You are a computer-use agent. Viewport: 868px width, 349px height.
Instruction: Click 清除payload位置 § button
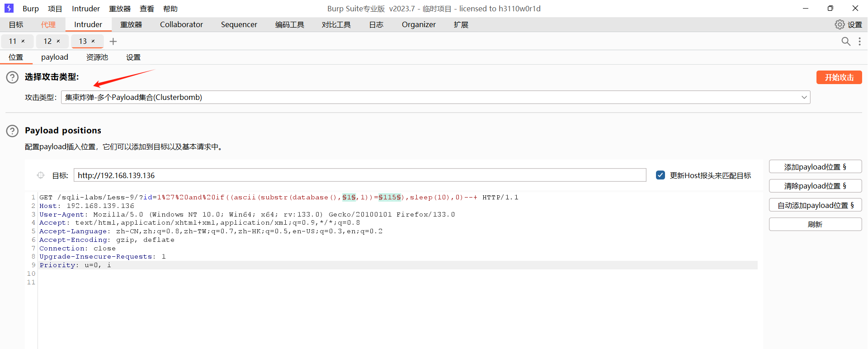(x=815, y=186)
